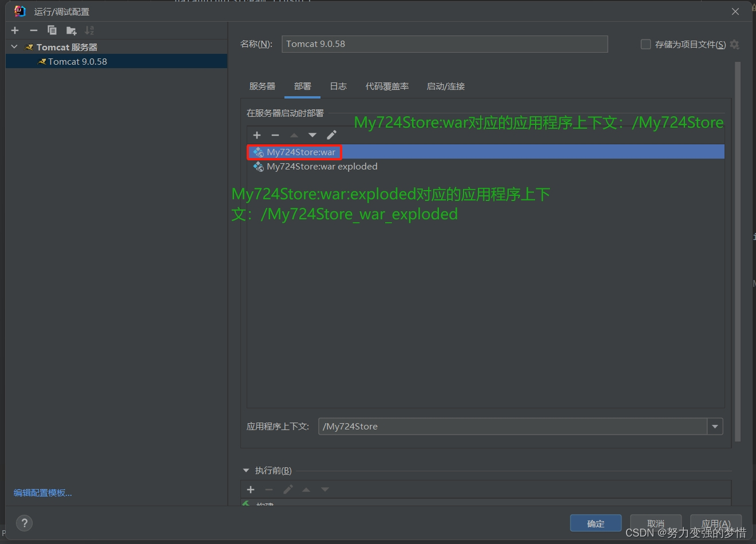Collapse the 执行前 section
The width and height of the screenshot is (756, 544).
[246, 471]
